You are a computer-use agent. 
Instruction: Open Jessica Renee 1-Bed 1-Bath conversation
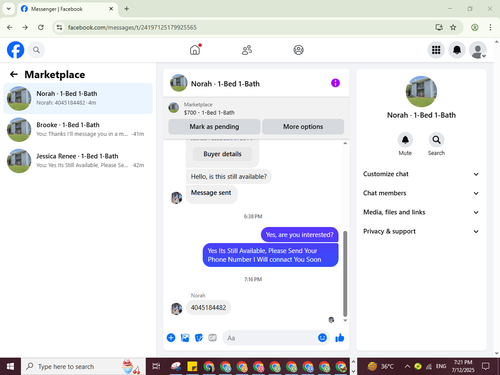(78, 161)
